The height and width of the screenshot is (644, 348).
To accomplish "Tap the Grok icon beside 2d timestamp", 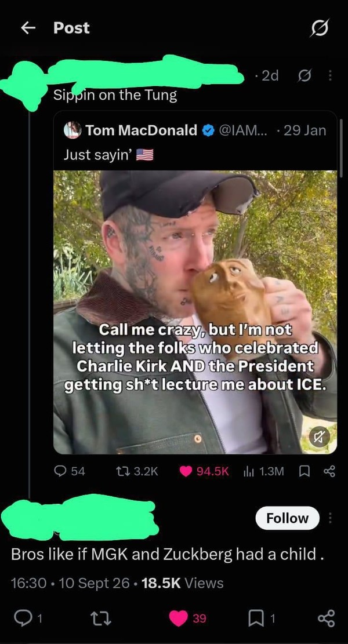I will (305, 75).
